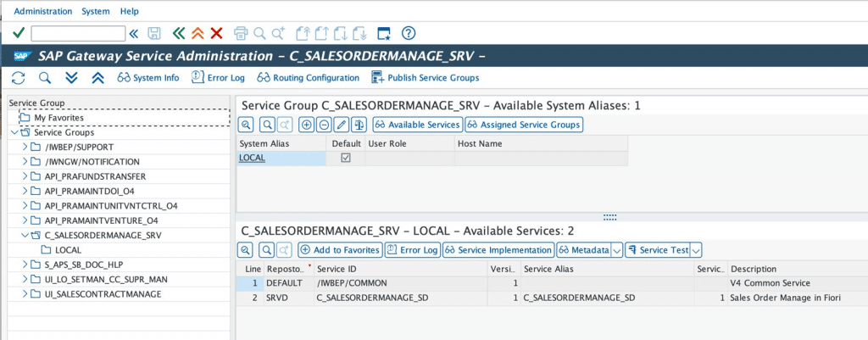Open the Service Test dropdown arrow

click(696, 250)
